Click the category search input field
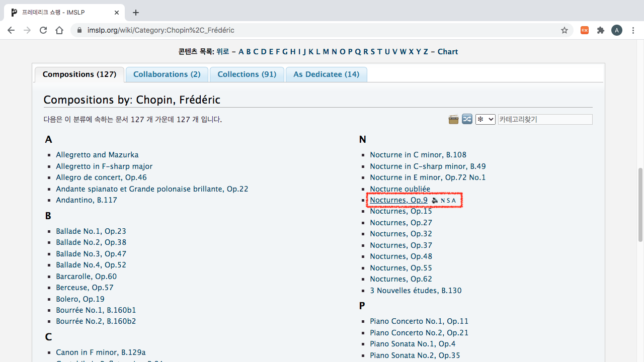The width and height of the screenshot is (644, 362). [x=545, y=120]
